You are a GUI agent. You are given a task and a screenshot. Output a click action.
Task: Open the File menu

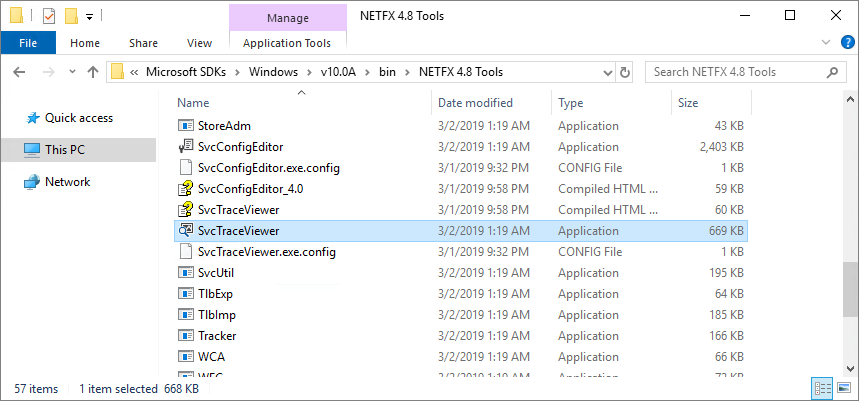[28, 43]
